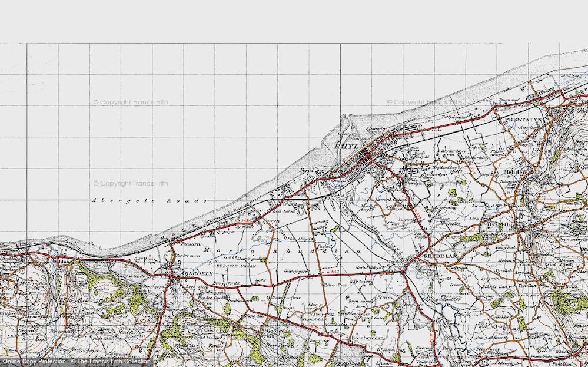588x367 pixels.
Task: Select the 'Plas Llwyd' label
Action: coord(299,239)
